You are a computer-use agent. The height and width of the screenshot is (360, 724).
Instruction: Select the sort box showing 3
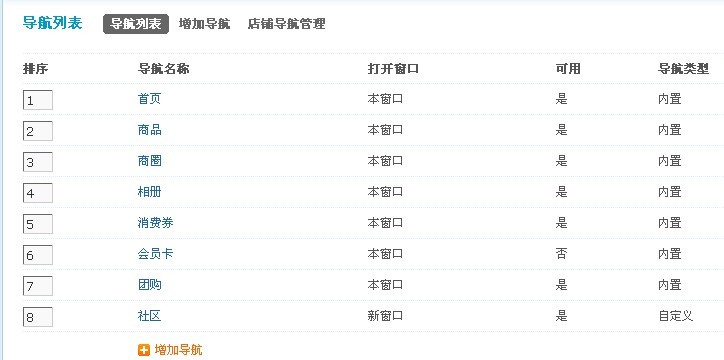[x=38, y=162]
